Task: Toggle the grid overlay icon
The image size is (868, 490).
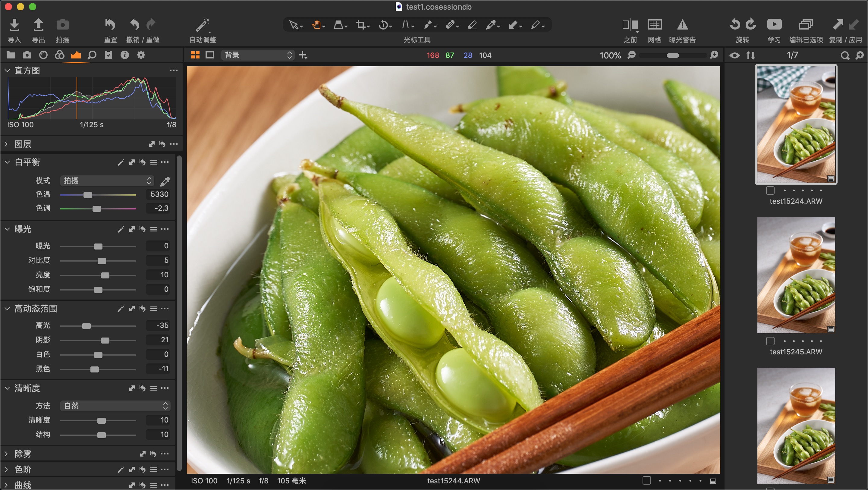Action: point(654,25)
